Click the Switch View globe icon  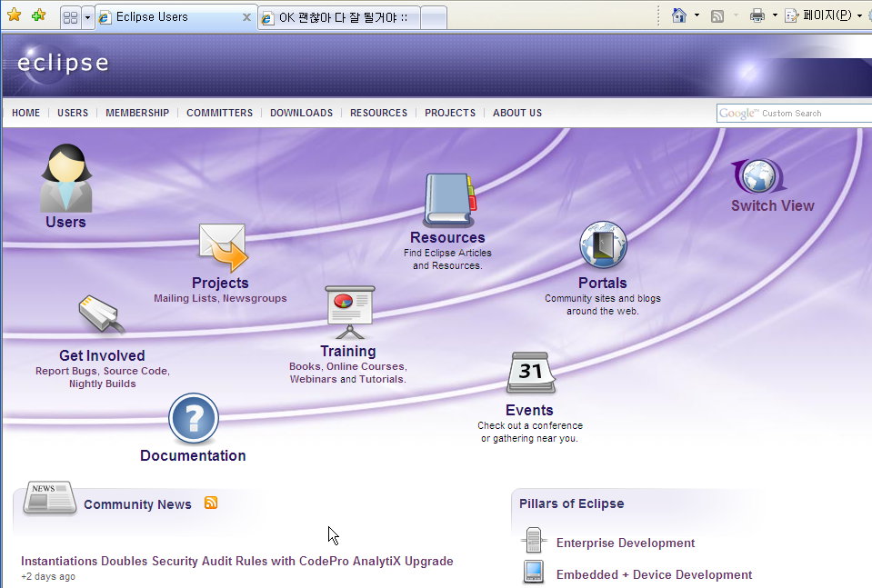coord(757,176)
